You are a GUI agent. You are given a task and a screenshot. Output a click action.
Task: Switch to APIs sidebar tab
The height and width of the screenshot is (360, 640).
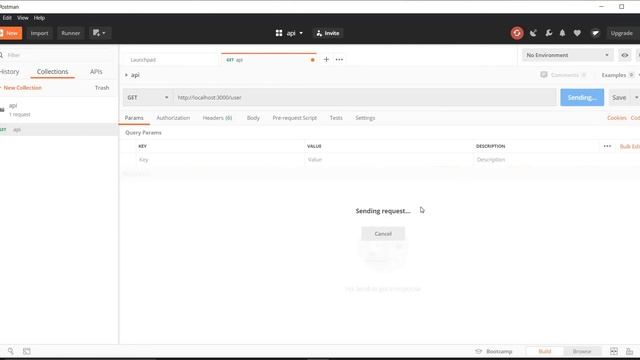tap(96, 72)
